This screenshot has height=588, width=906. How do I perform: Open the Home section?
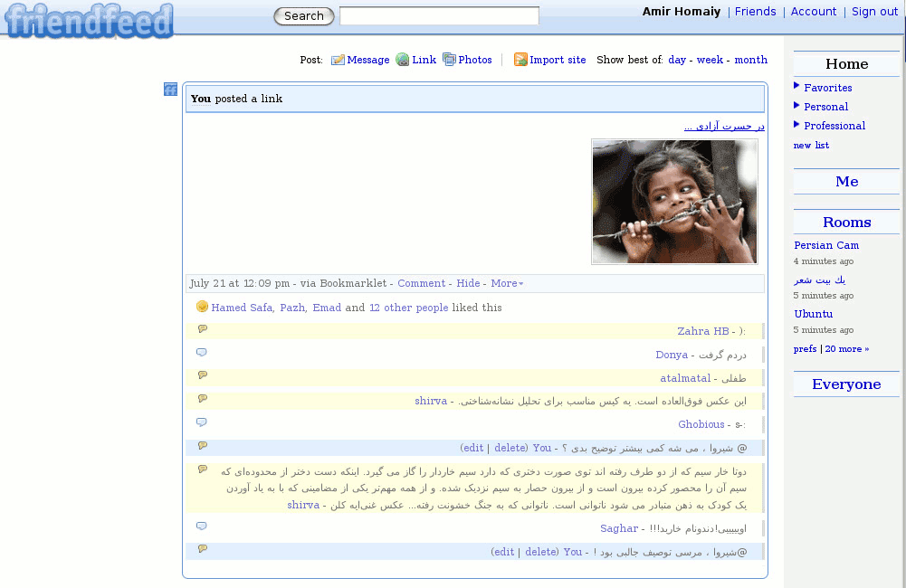click(846, 63)
